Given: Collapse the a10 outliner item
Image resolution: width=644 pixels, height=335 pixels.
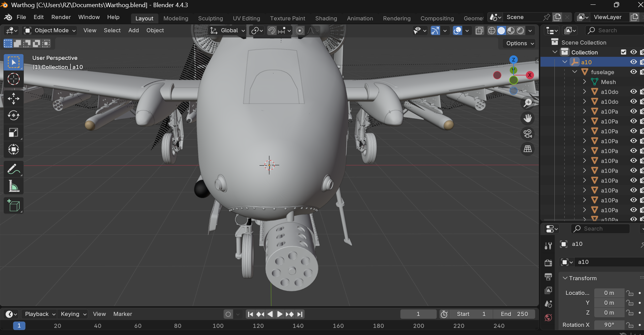Looking at the screenshot, I should coord(565,62).
